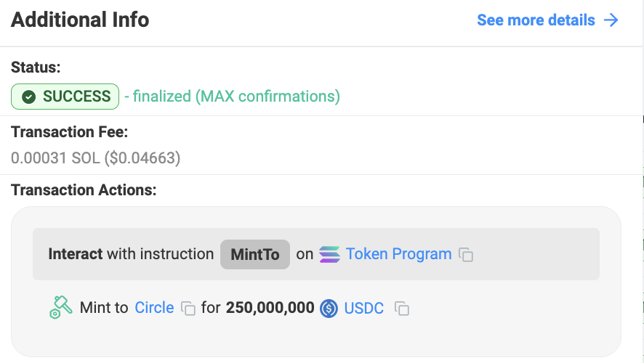Click the Solana logo before Token Program
Image resolution: width=644 pixels, height=363 pixels.
pyautogui.click(x=329, y=254)
